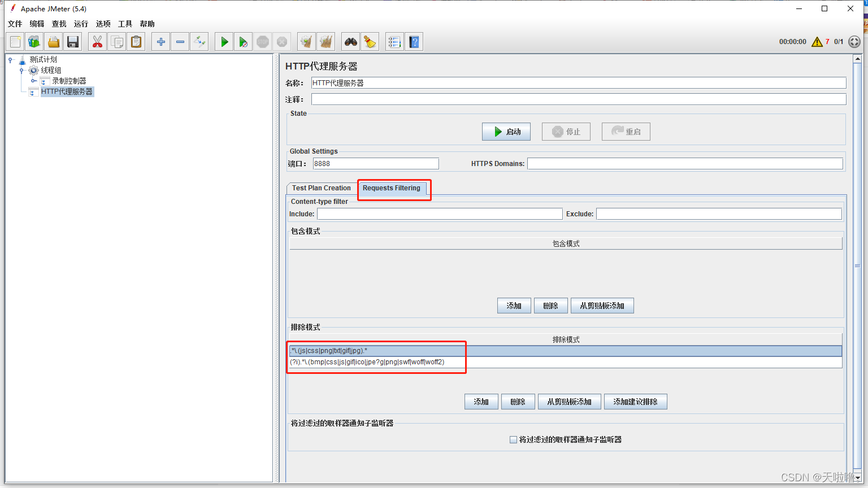This screenshot has height=488, width=868.
Task: Open the 编辑 menu
Action: 37,24
